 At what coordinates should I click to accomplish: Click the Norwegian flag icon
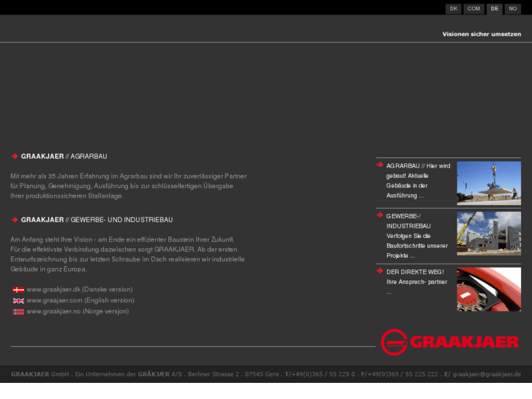pos(18,311)
